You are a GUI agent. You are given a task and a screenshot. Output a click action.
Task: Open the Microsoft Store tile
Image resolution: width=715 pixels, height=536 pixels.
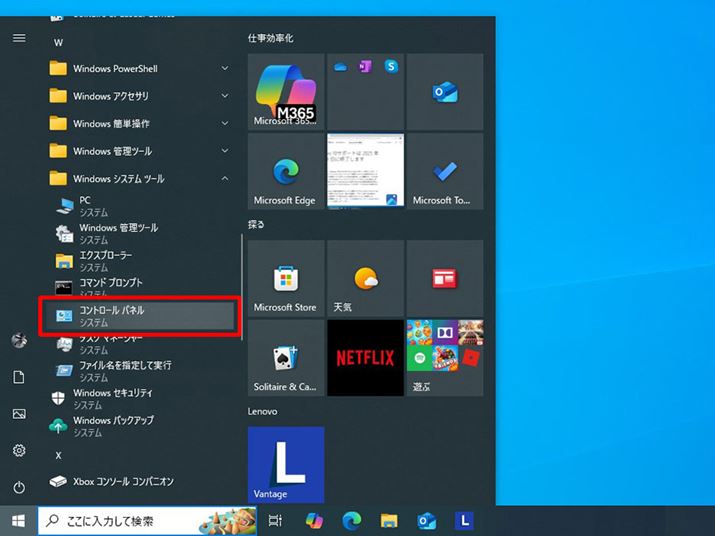tap(286, 278)
